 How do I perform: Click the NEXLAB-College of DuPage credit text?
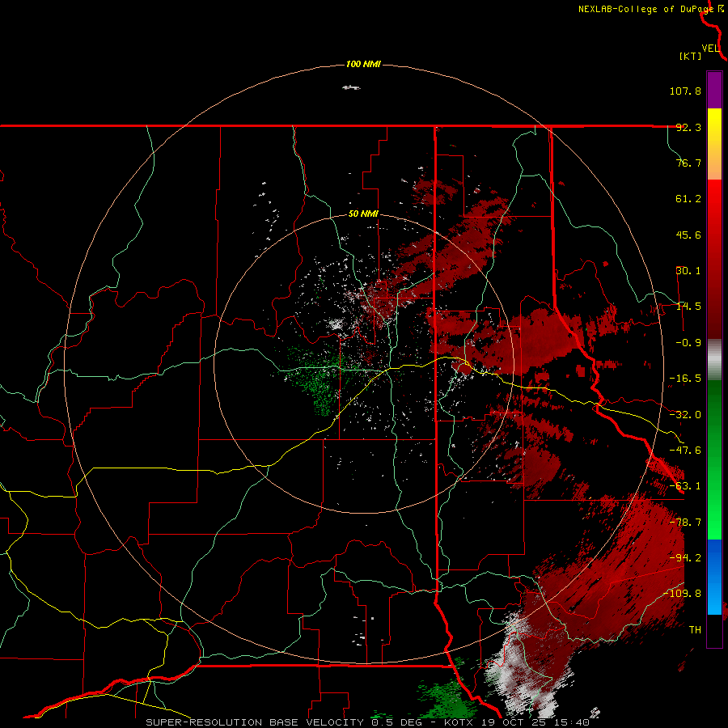click(x=645, y=9)
